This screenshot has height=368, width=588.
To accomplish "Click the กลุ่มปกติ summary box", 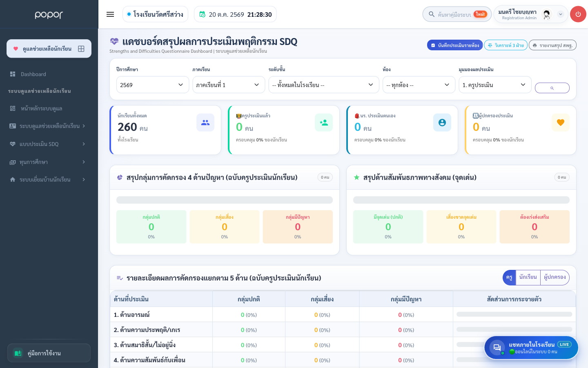I will pyautogui.click(x=151, y=227).
